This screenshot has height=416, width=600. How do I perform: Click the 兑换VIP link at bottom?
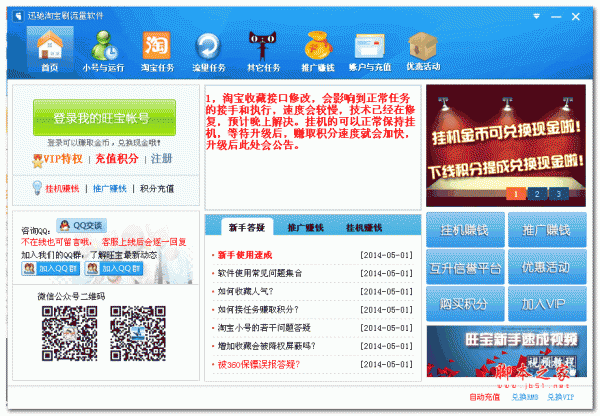[561, 397]
